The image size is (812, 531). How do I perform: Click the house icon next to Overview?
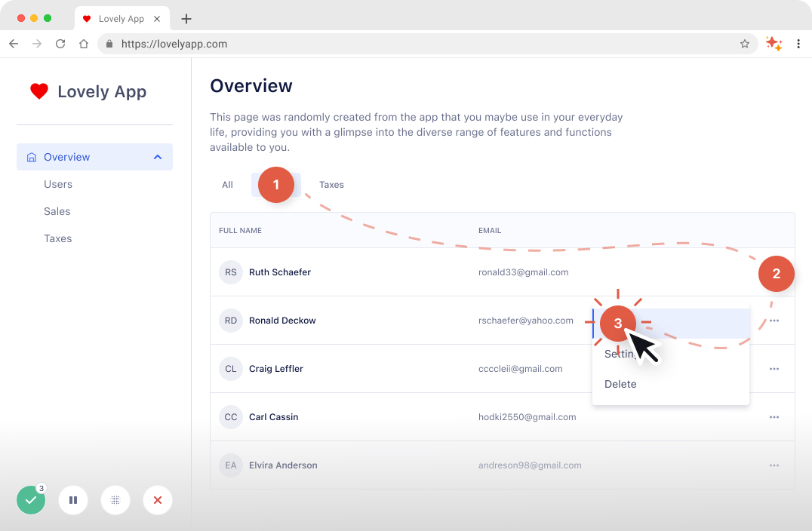(x=30, y=157)
